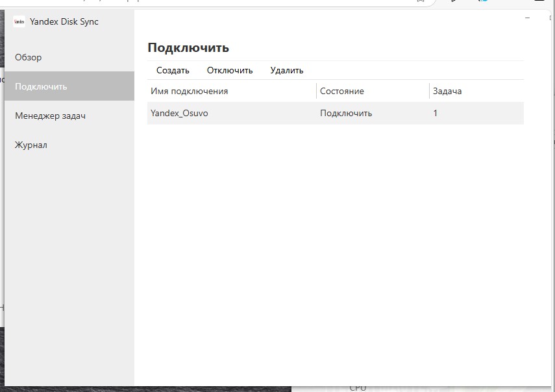Click the Подключить status in Yandex_Osuvo row
The width and height of the screenshot is (555, 392).
(346, 113)
